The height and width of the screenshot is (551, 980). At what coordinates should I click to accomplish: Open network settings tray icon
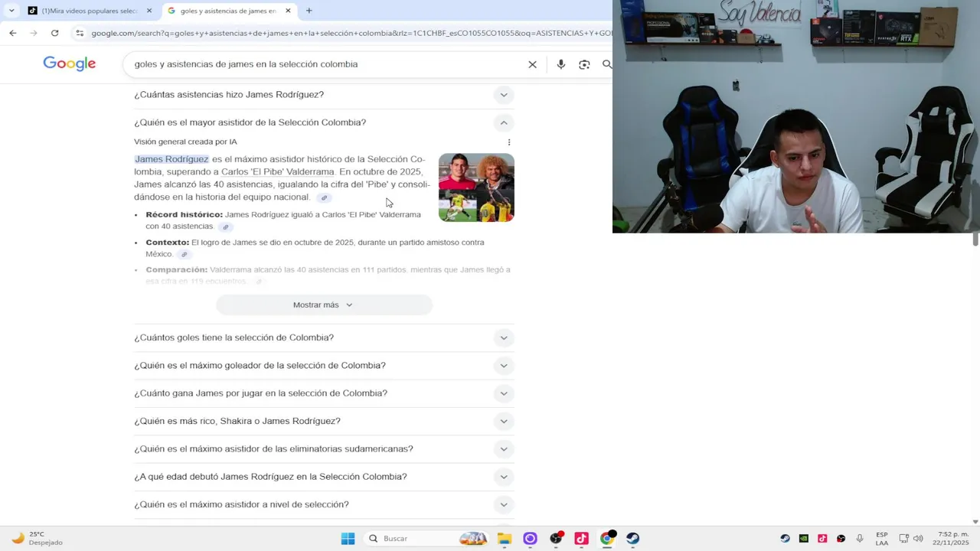coord(903,539)
